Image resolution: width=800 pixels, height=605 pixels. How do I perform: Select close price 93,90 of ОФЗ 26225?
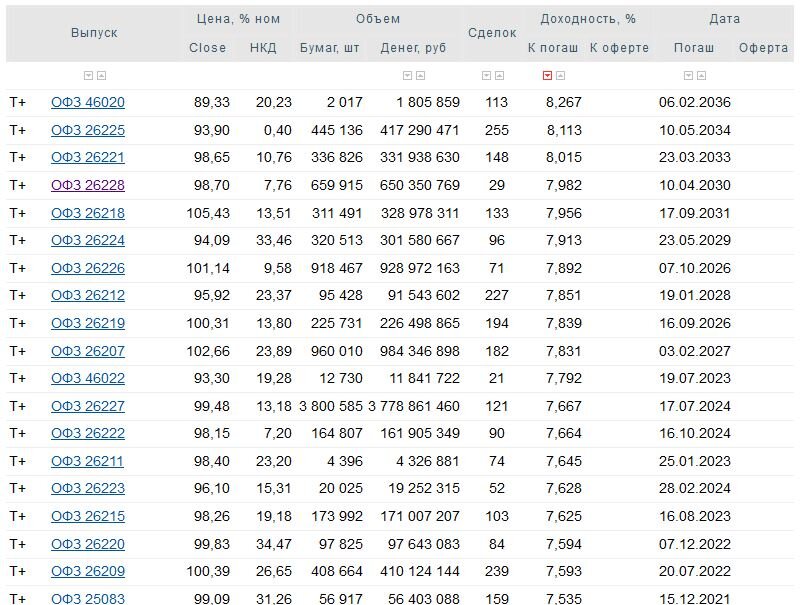[212, 130]
